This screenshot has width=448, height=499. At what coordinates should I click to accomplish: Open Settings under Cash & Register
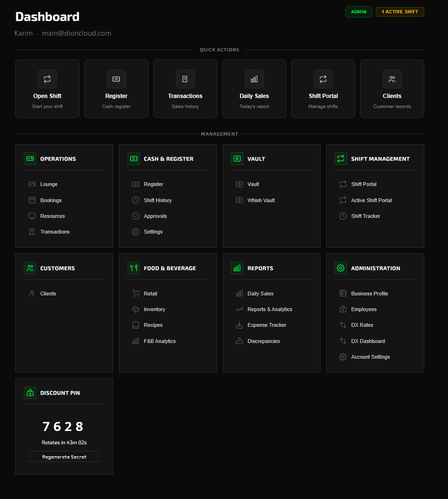click(x=153, y=232)
